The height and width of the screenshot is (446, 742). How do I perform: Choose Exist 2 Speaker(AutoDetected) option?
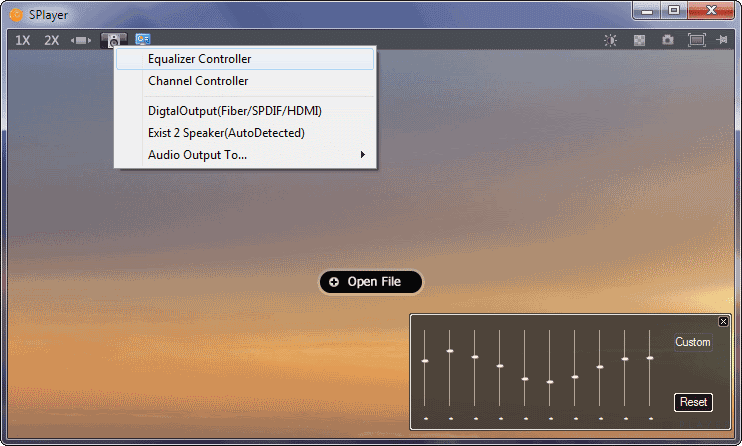click(245, 133)
